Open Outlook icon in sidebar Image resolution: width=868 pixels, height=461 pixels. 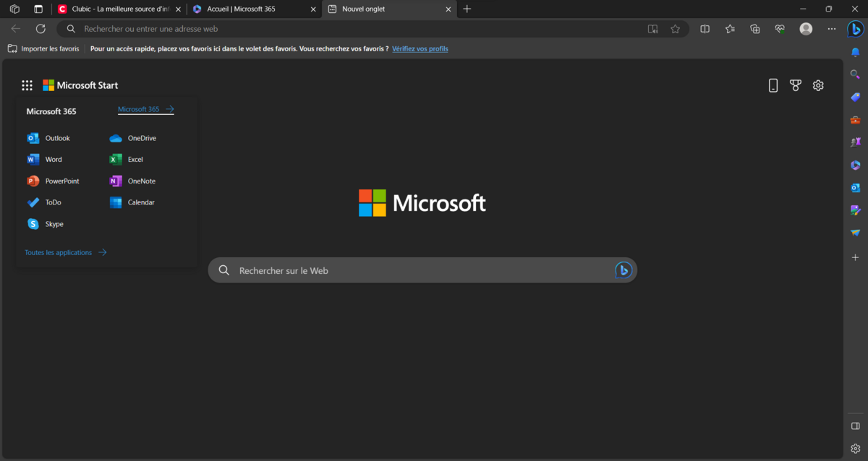point(856,188)
